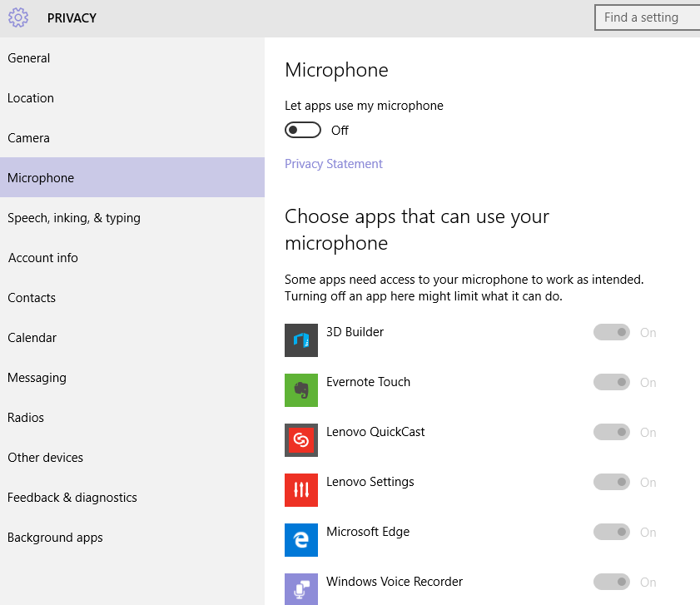
Task: Click the Find a setting search box
Action: click(648, 17)
